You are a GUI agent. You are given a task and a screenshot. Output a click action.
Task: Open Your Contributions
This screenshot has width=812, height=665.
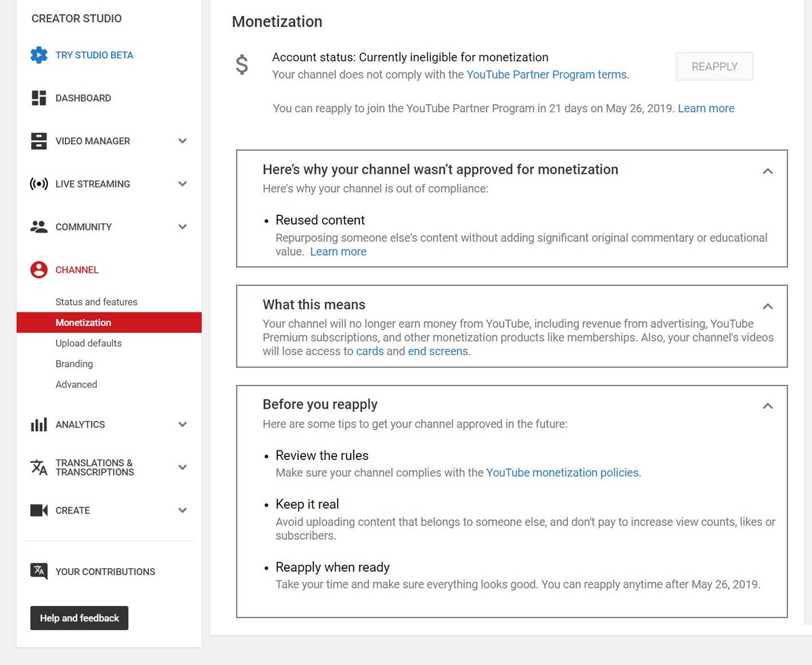coord(106,572)
